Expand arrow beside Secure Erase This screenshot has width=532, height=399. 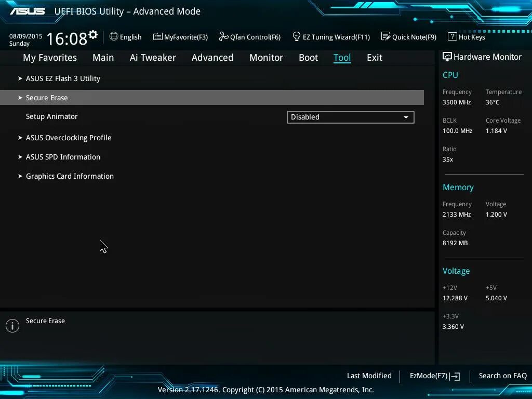20,98
